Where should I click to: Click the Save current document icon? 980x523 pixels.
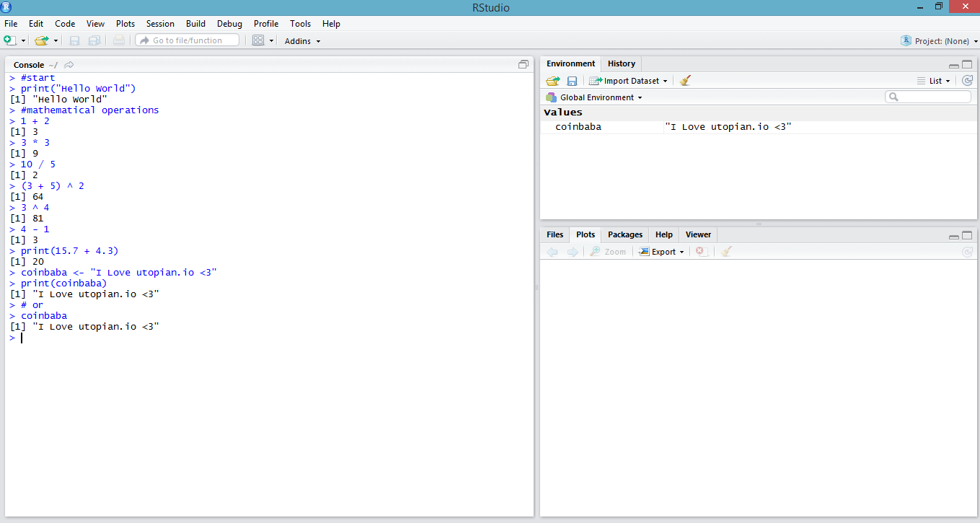(x=75, y=40)
